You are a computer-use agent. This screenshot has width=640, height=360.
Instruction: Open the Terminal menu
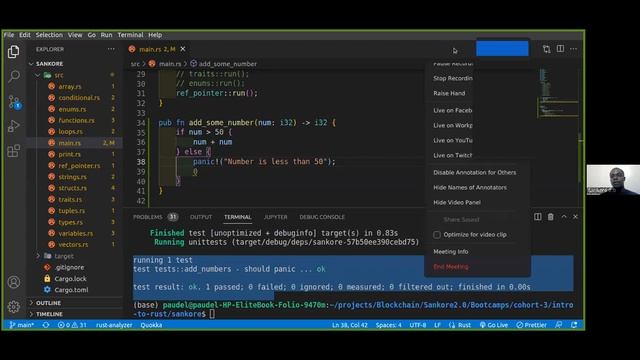tap(131, 35)
